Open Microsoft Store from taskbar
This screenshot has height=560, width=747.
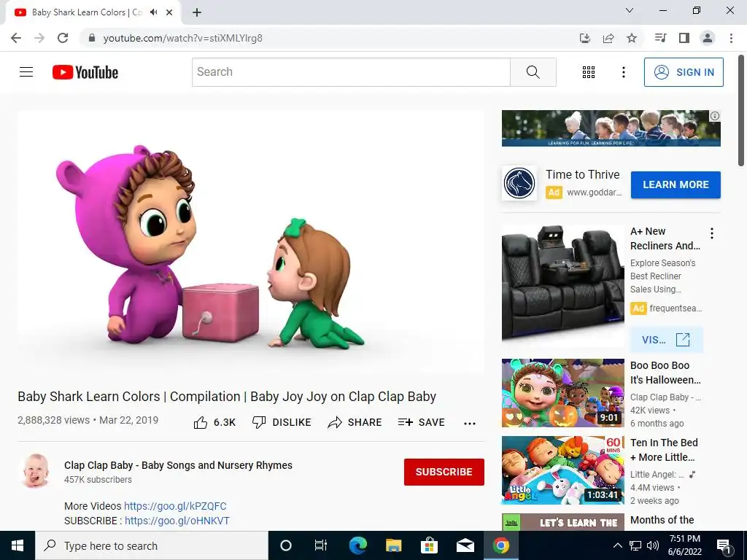point(429,545)
